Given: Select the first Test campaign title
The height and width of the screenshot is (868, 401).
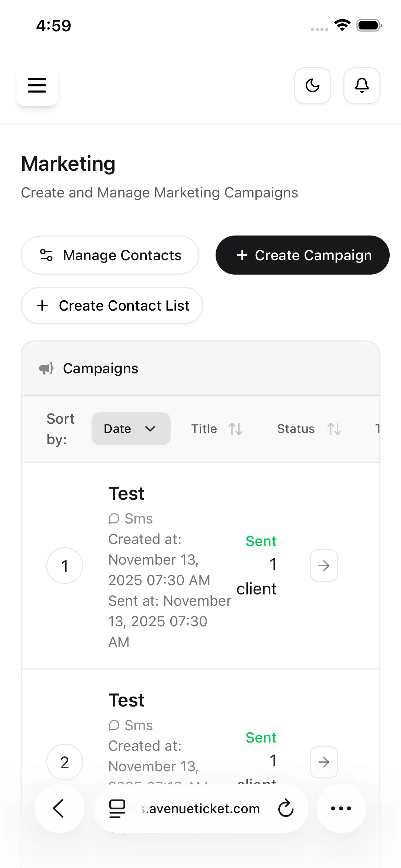Looking at the screenshot, I should tap(126, 494).
